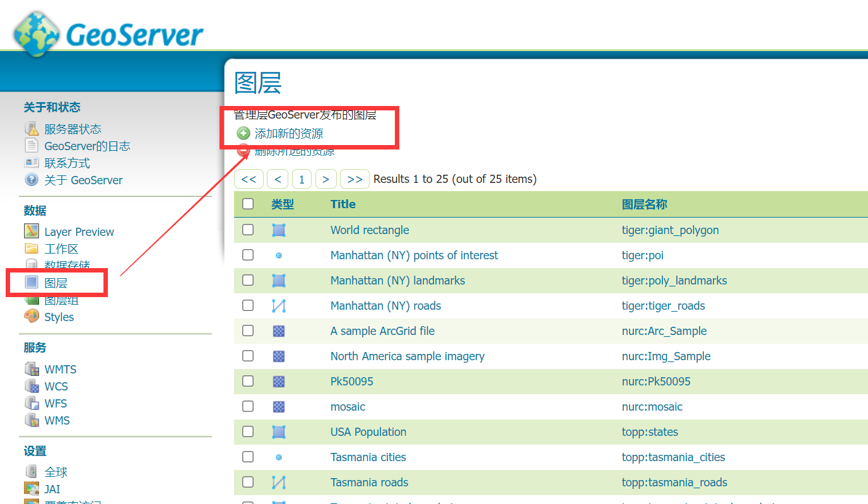Open Styles in sidebar
The image size is (868, 504).
[x=59, y=317]
